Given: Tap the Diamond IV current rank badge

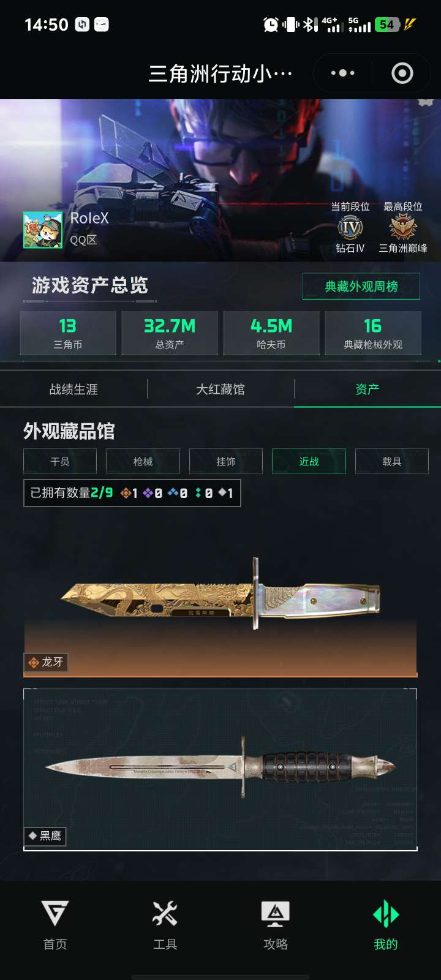Looking at the screenshot, I should pyautogui.click(x=350, y=228).
